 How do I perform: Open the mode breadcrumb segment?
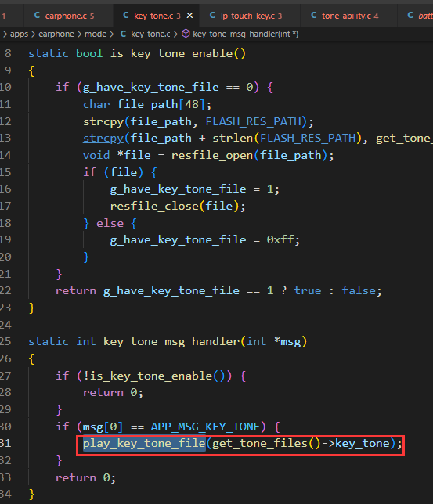[x=96, y=34]
